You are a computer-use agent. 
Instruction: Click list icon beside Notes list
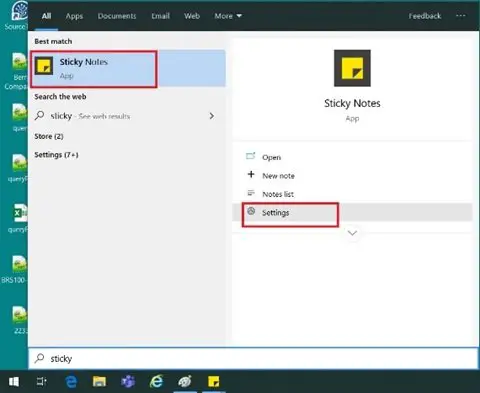[x=251, y=193]
